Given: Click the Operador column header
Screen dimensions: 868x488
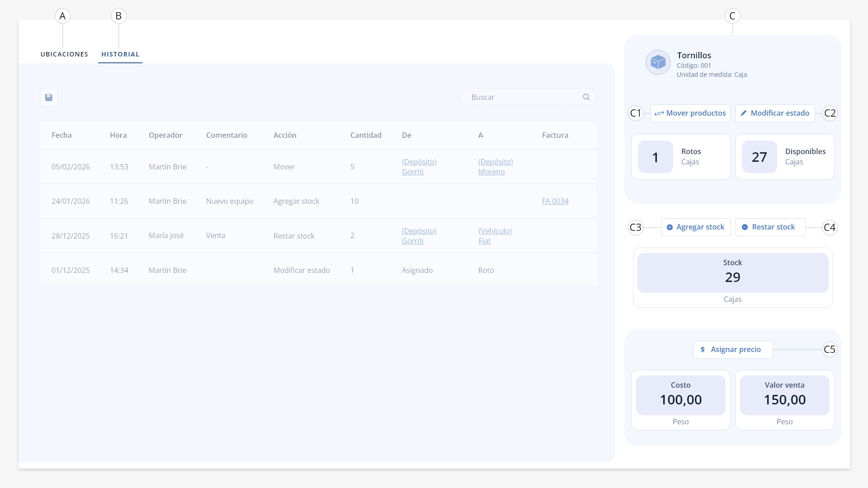Looking at the screenshot, I should tap(165, 135).
